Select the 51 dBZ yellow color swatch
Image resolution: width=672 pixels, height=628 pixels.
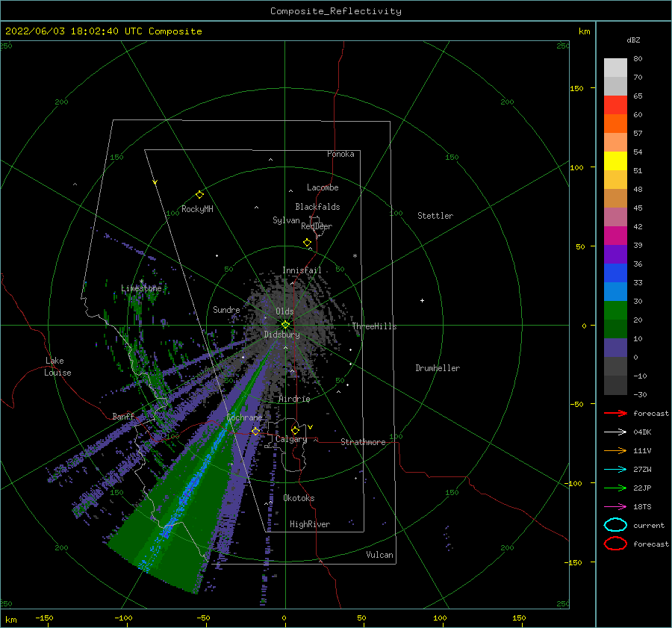[615, 161]
